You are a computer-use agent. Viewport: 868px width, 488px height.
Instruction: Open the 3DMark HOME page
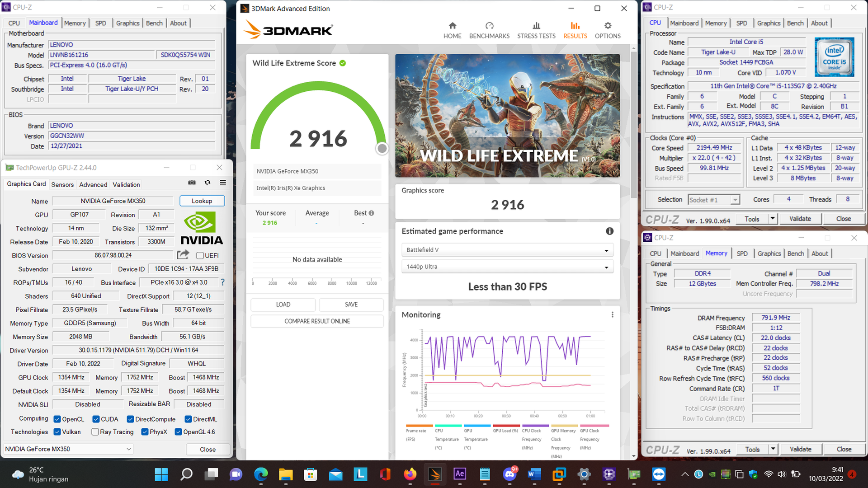[452, 30]
